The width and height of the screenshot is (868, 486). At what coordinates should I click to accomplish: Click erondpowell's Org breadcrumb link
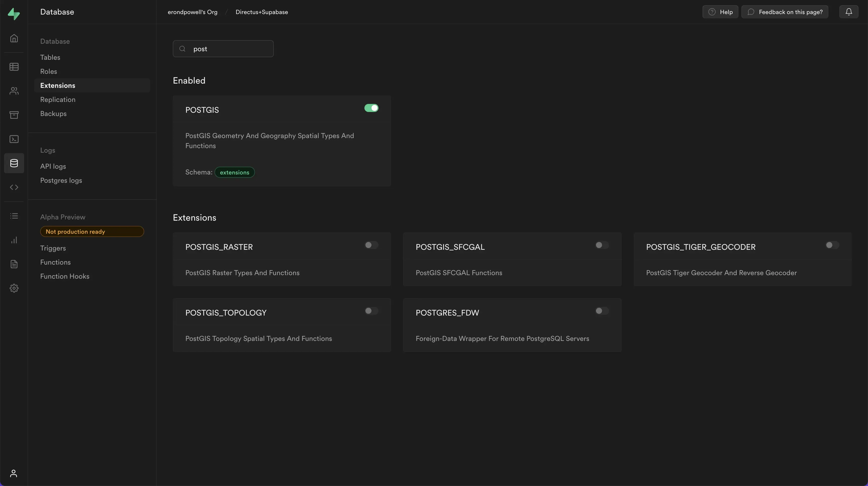click(x=192, y=12)
